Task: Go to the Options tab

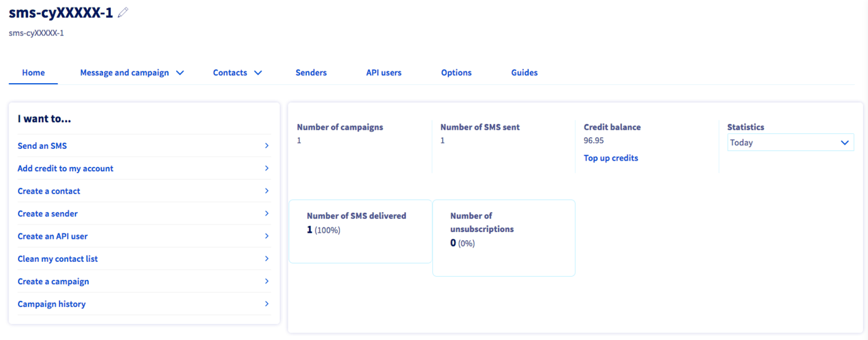Action: point(456,73)
